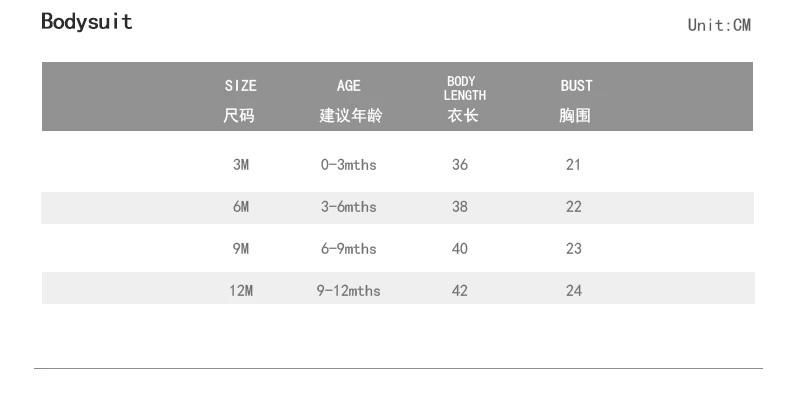800x420 pixels.
Task: Click the bust value 21
Action: coord(573,165)
